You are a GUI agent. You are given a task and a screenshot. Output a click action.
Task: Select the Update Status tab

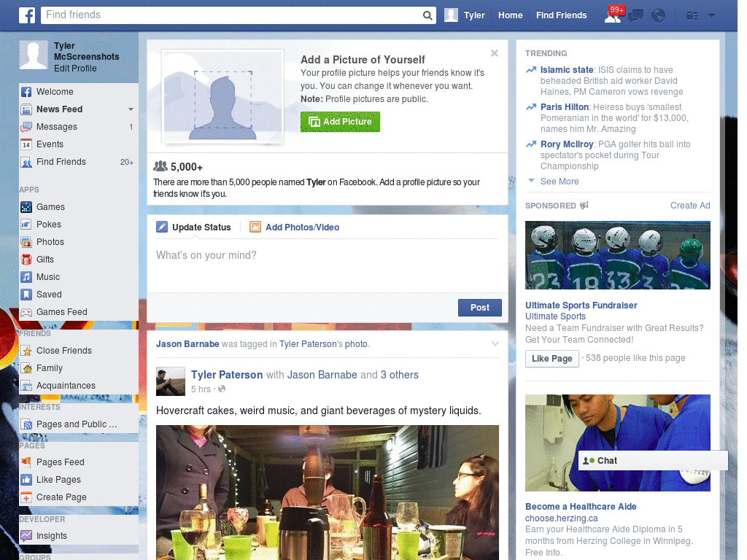tap(194, 227)
